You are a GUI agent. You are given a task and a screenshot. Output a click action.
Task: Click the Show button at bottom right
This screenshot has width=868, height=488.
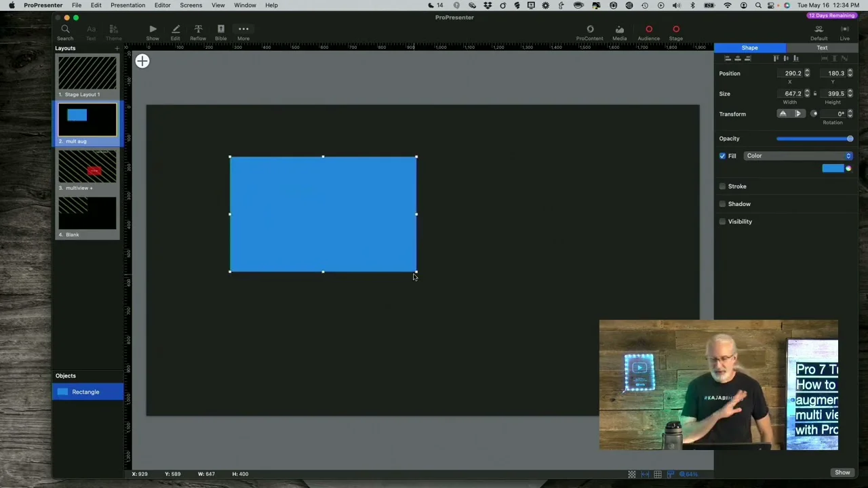pos(842,472)
